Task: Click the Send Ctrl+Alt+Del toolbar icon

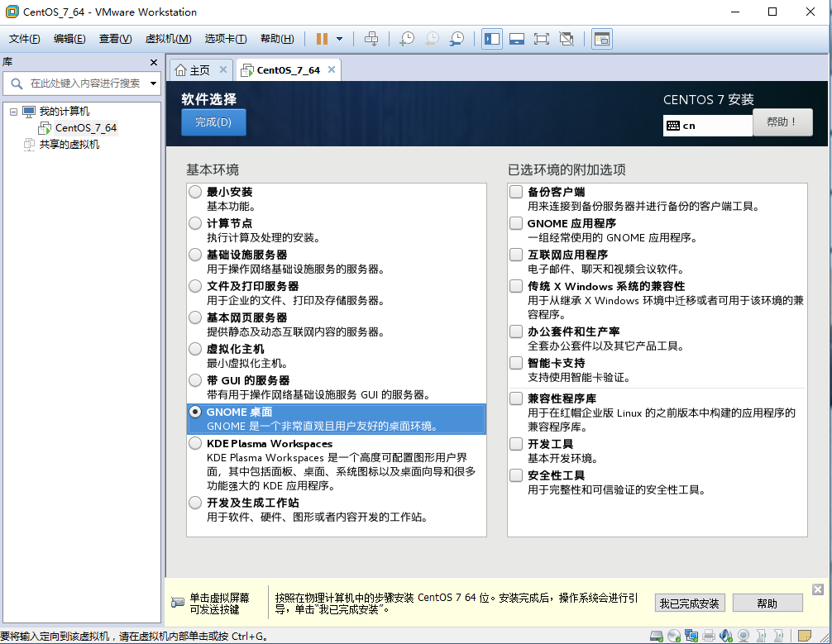Action: (x=371, y=39)
